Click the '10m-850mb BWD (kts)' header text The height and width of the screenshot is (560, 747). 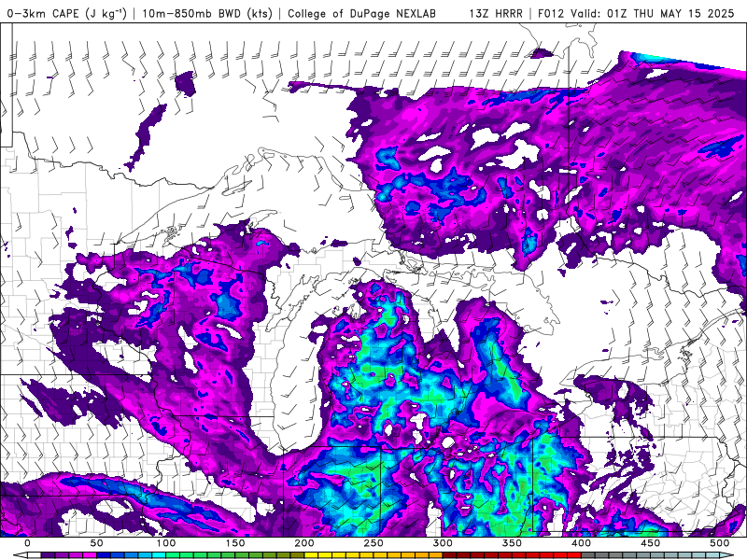coord(207,13)
